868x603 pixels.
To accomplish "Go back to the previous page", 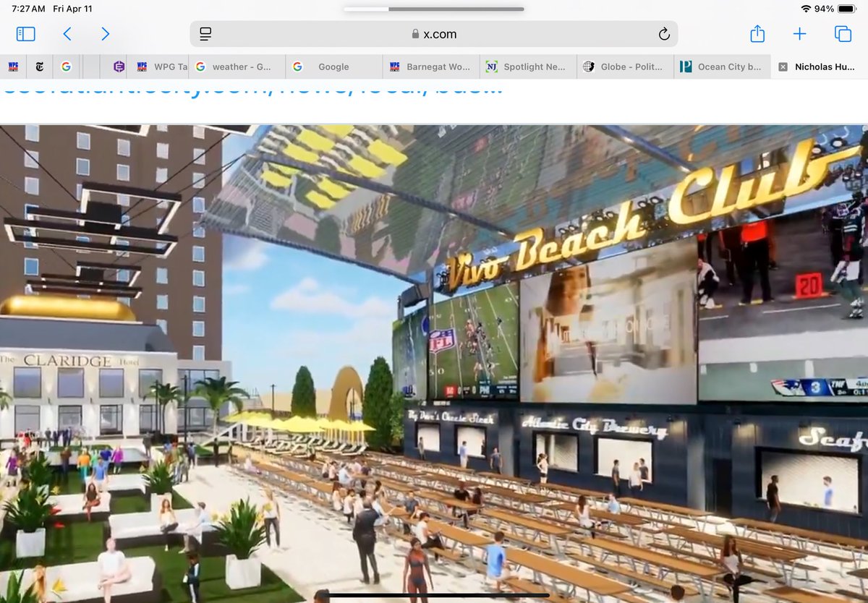I will point(67,34).
